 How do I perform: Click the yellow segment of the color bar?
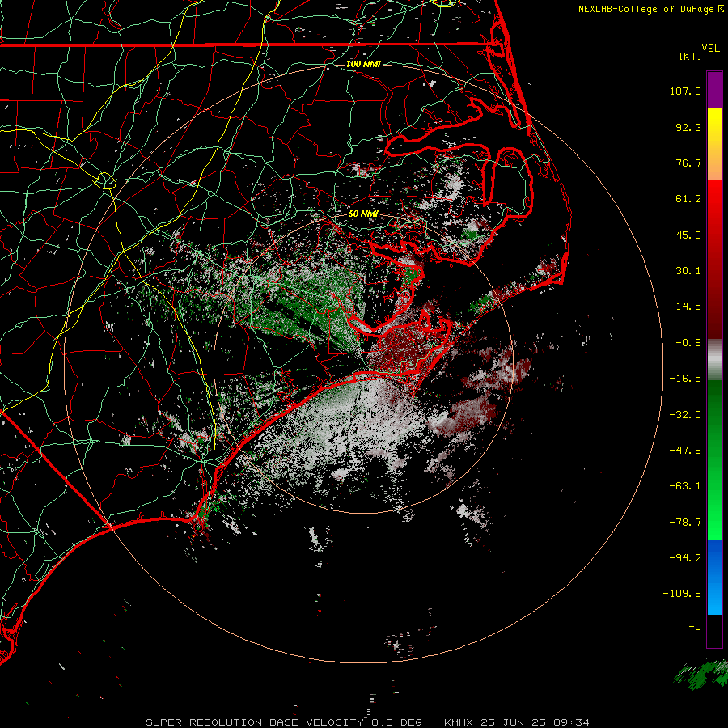pyautogui.click(x=714, y=126)
